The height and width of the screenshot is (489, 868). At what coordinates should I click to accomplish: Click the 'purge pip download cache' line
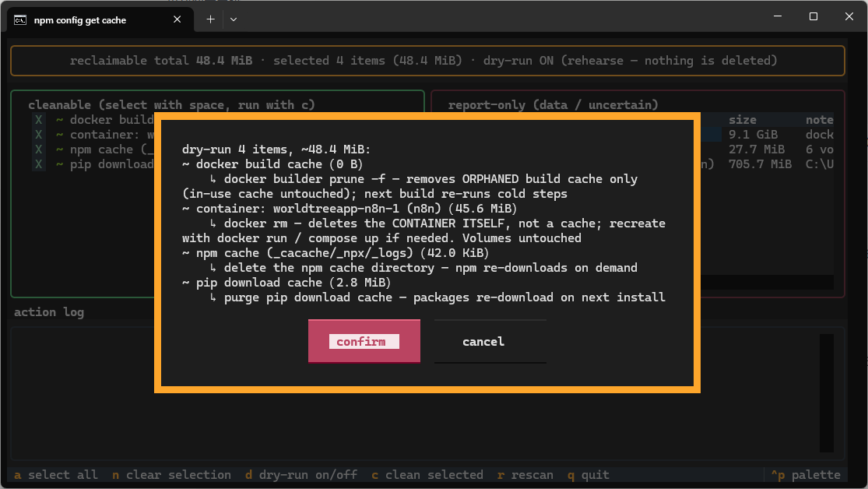(x=438, y=297)
